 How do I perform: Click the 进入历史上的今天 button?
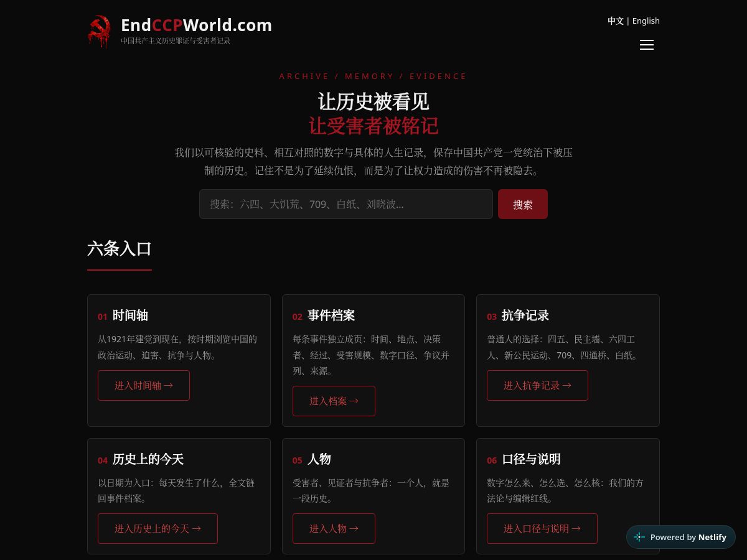click(x=157, y=528)
